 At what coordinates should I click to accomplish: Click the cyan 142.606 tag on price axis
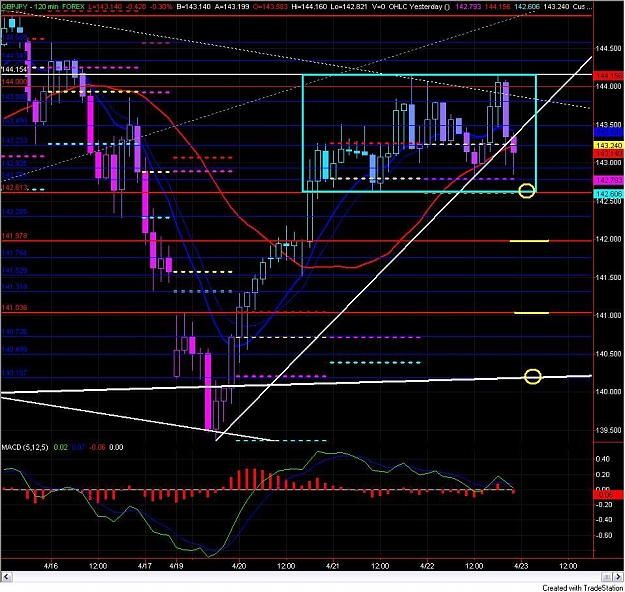pos(608,194)
